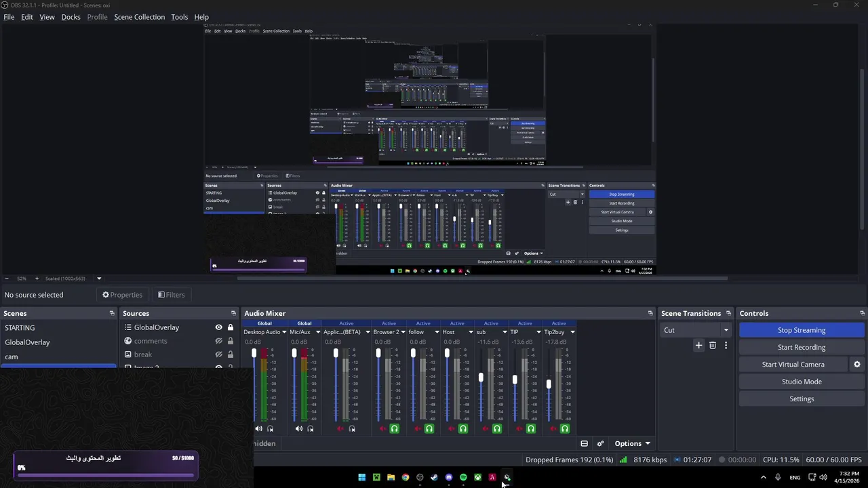Open Mic/Aux channel dropdown
Image resolution: width=868 pixels, height=488 pixels.
point(317,332)
